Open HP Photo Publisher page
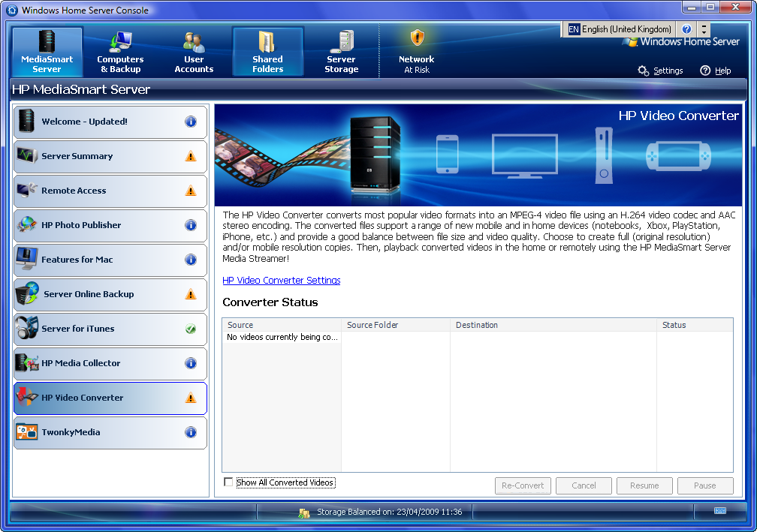757x532 pixels. (x=110, y=225)
